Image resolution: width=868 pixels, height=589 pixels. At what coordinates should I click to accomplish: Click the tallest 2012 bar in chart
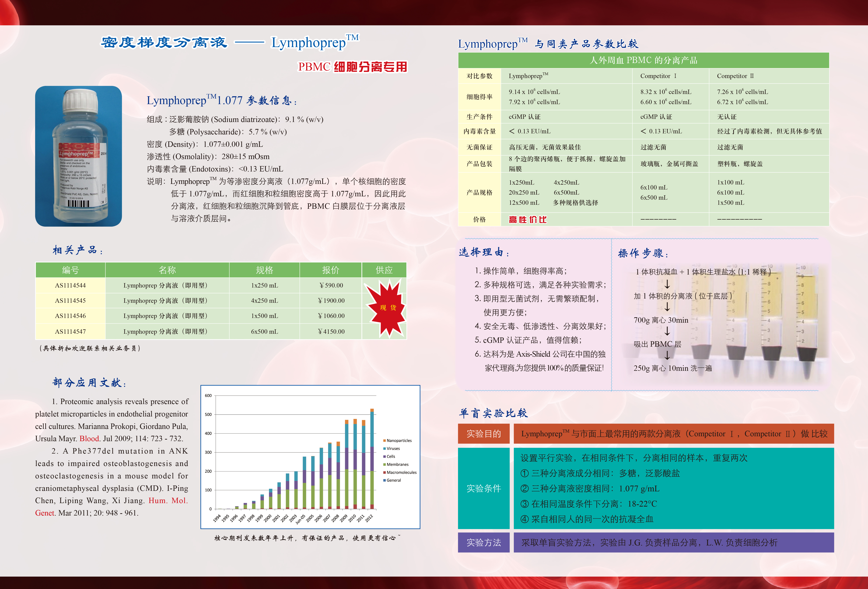[372, 459]
